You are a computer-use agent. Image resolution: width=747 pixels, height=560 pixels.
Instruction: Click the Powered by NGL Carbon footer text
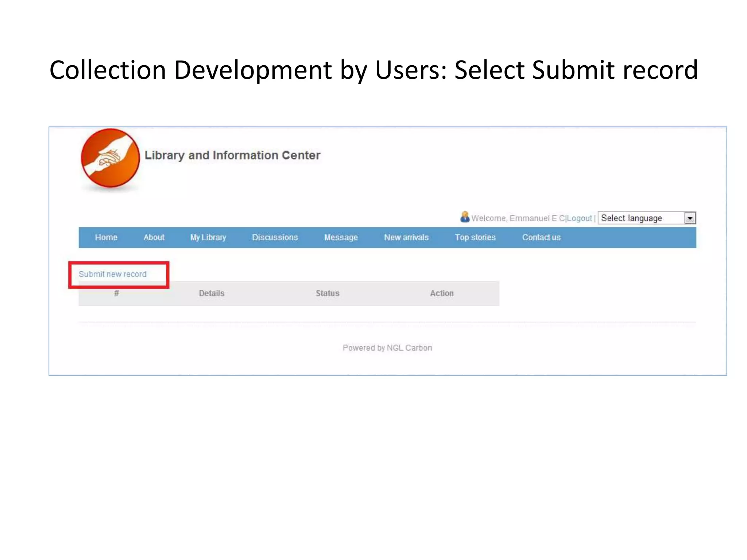tap(387, 348)
